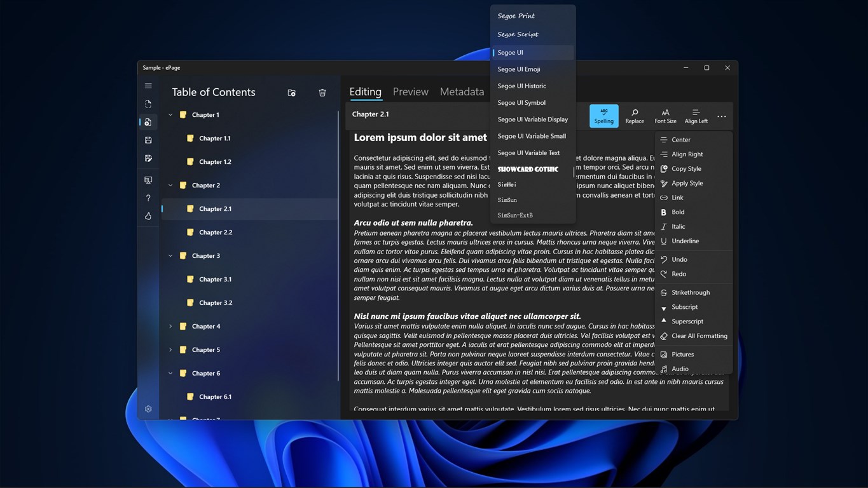Viewport: 868px width, 488px height.
Task: Switch to the Editing tab
Action: [366, 92]
